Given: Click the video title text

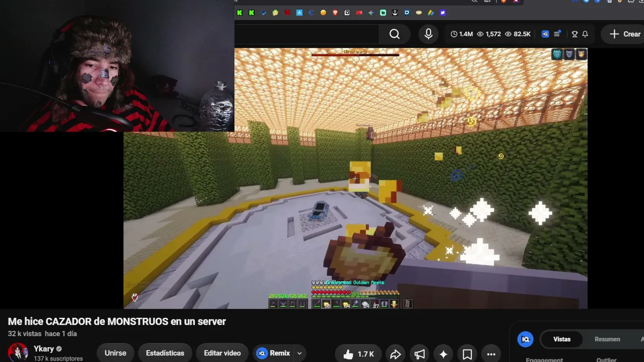Looking at the screenshot, I should [x=117, y=321].
